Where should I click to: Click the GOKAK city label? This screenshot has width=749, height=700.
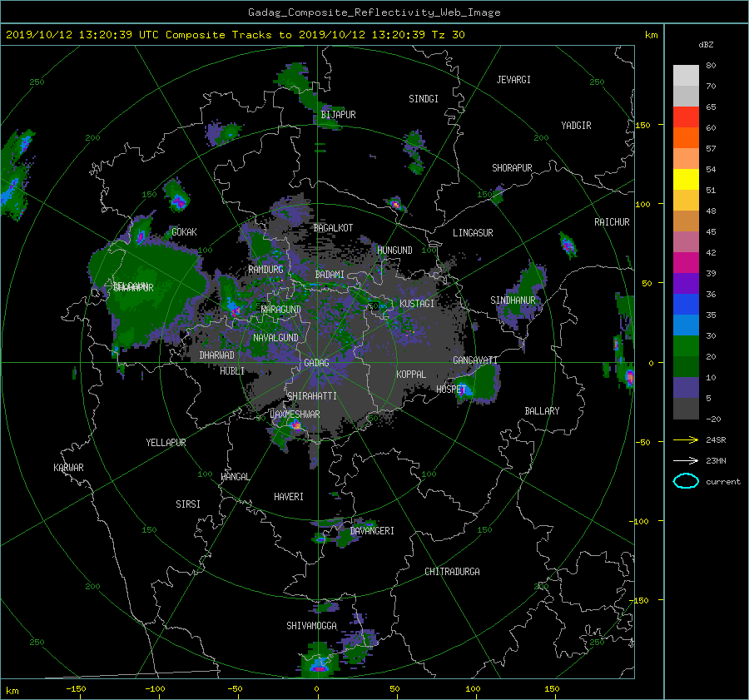(x=184, y=232)
